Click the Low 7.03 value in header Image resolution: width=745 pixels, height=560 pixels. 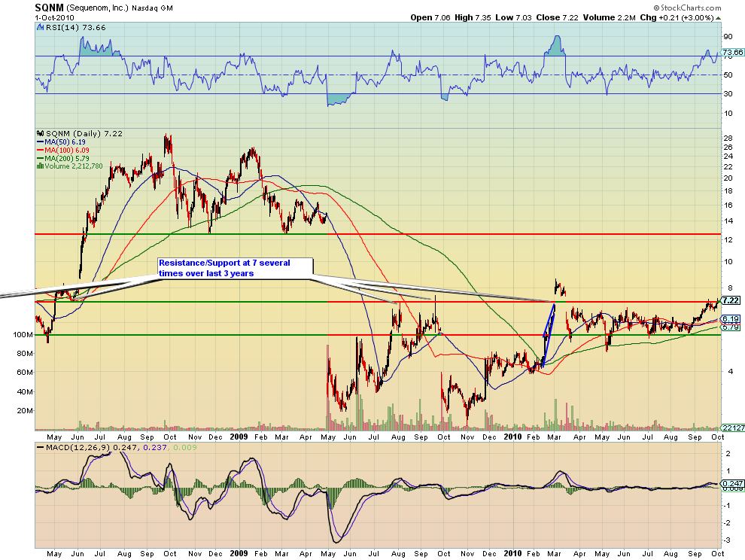514,17
